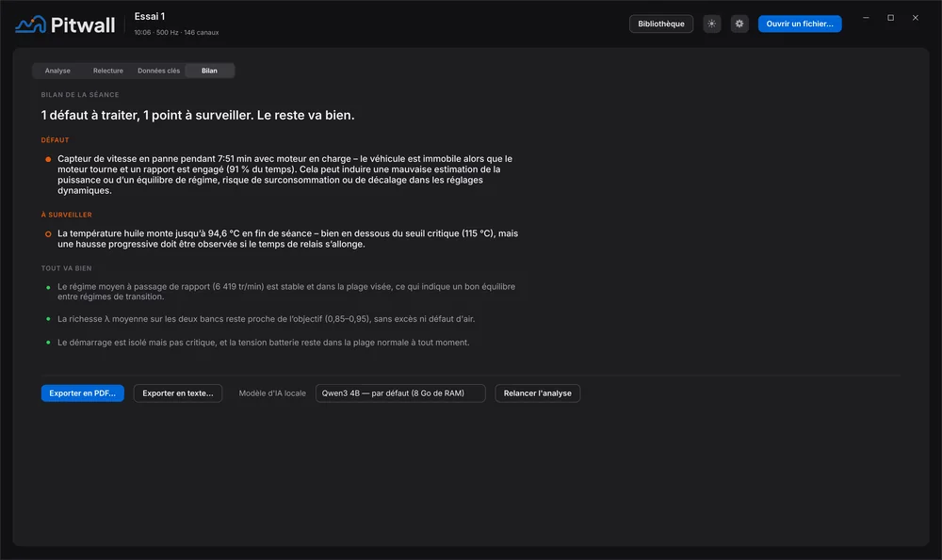Click Relancer l'analyse to rerun analysis
This screenshot has height=560, width=942.
(x=537, y=393)
